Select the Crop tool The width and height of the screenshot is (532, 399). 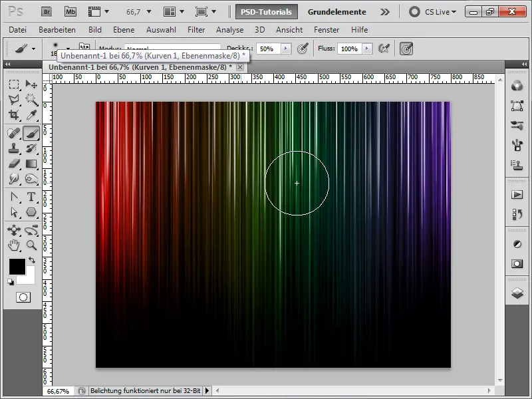point(14,115)
